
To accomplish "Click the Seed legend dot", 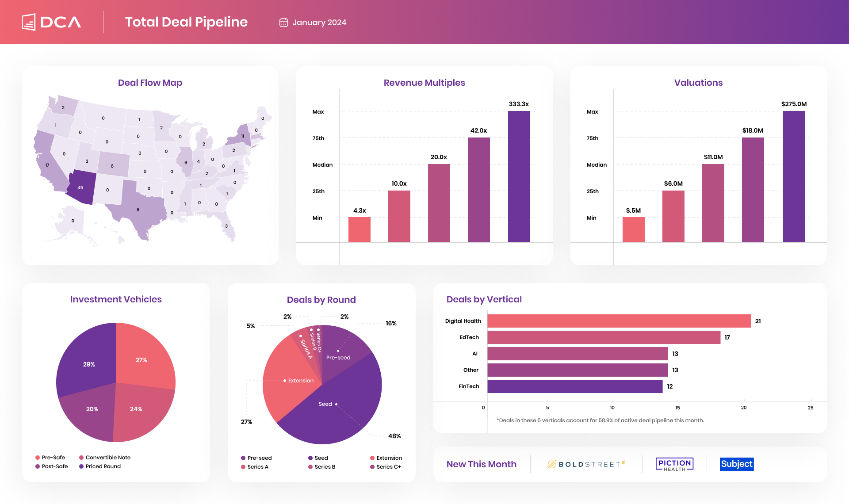I will pos(310,458).
